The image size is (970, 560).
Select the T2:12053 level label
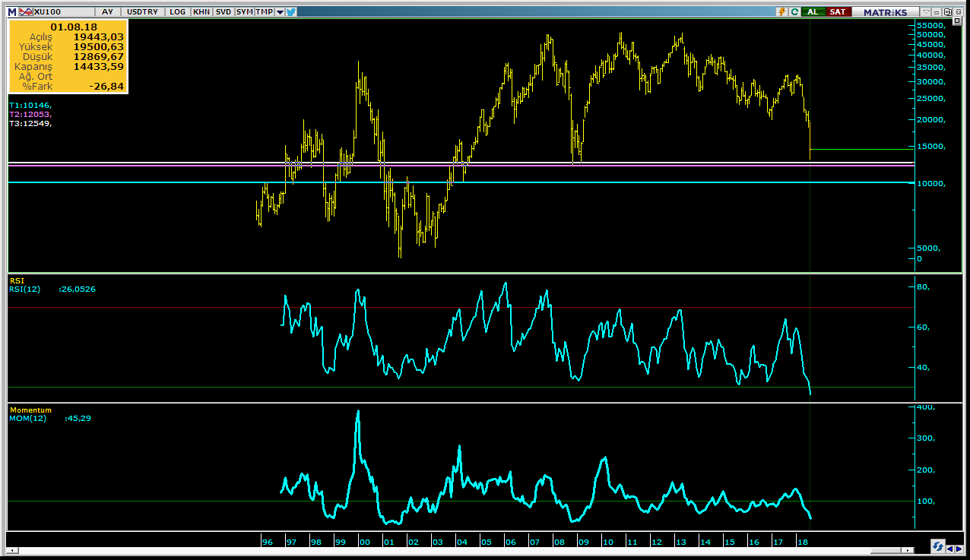click(30, 114)
